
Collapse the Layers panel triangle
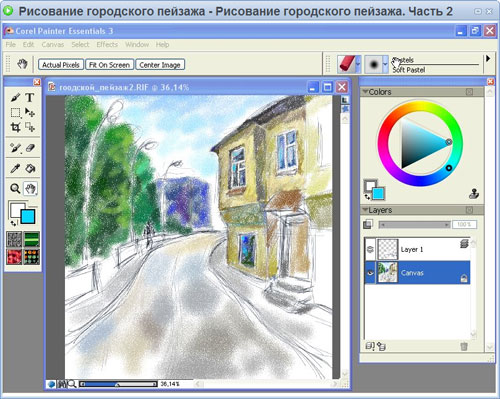pyautogui.click(x=365, y=210)
